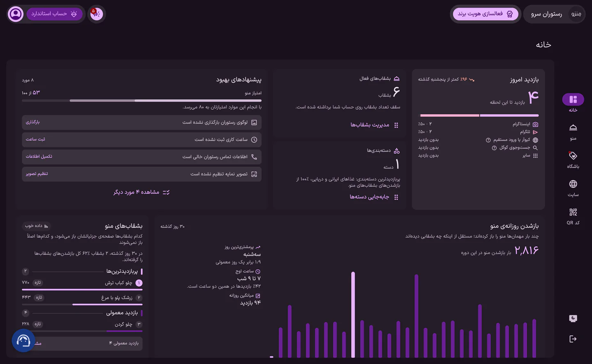
Task: Click حساب استاندارد account button
Action: tap(54, 14)
